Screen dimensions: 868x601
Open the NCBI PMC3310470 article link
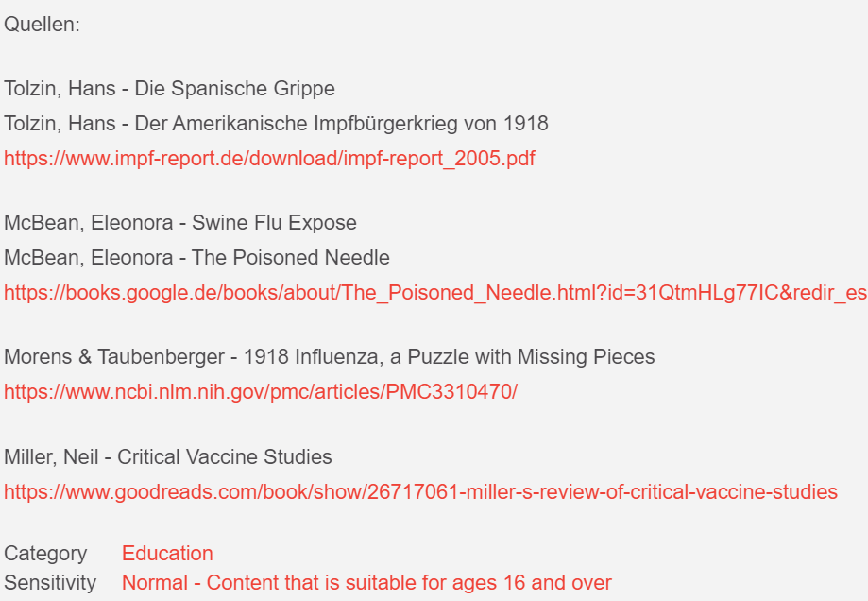(261, 392)
